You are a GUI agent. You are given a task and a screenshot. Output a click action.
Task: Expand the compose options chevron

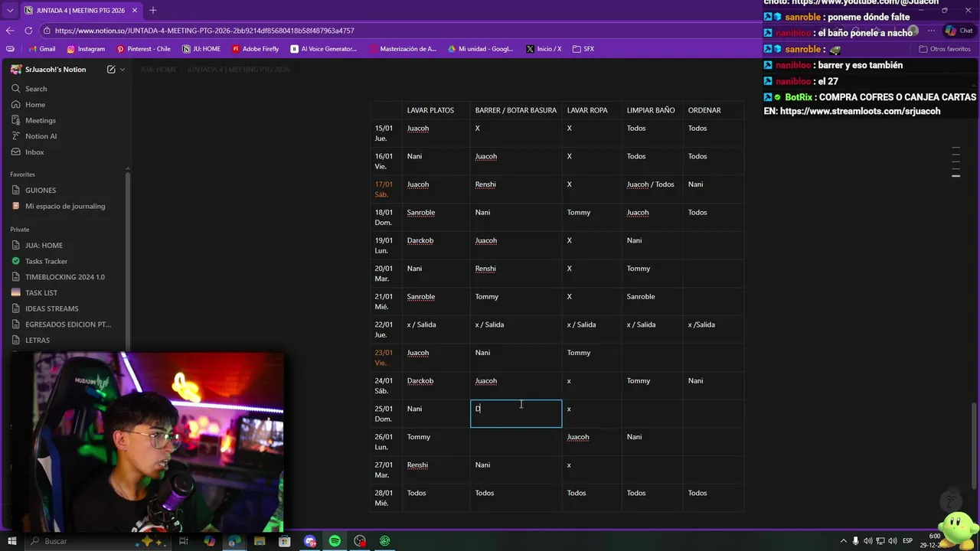pos(122,70)
